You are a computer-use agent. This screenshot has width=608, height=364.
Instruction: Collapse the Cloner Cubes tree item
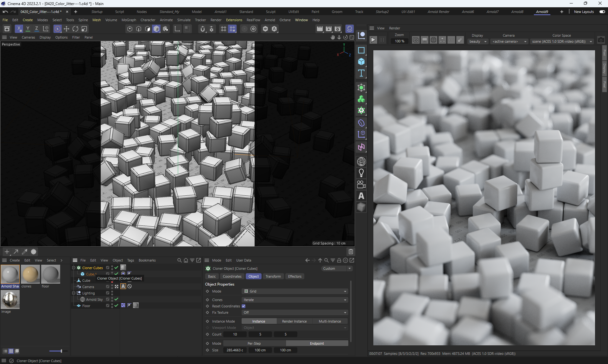pyautogui.click(x=74, y=268)
